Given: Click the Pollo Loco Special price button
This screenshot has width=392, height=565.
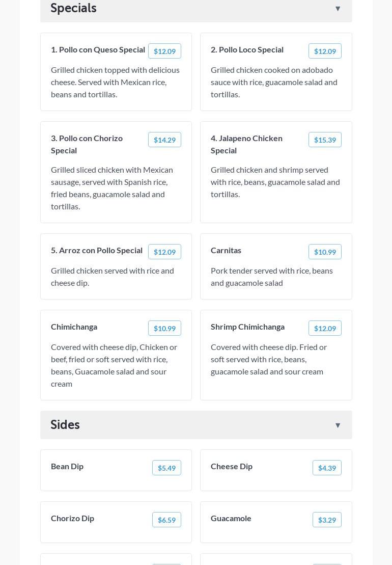Looking at the screenshot, I should coord(325,51).
